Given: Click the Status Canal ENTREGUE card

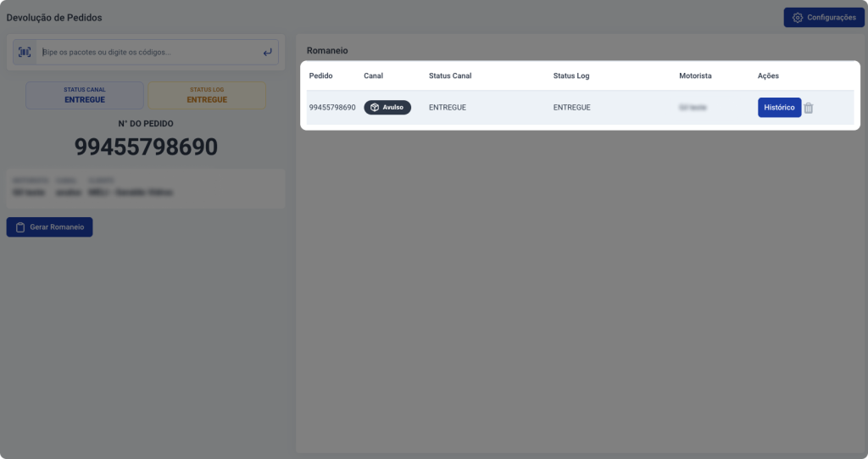Looking at the screenshot, I should point(85,95).
